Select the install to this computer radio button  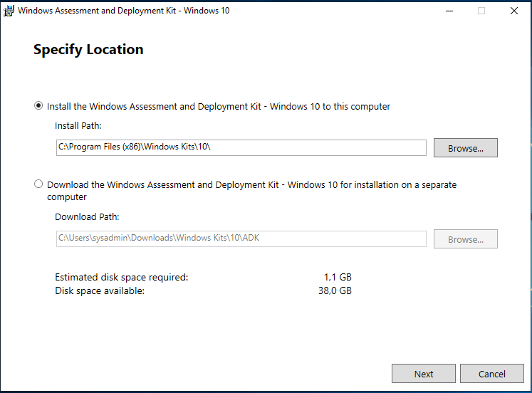pos(38,106)
